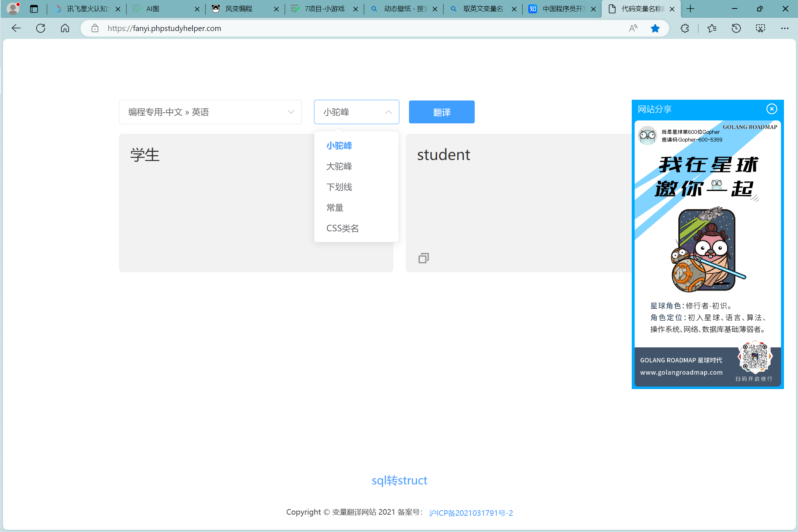Screen dimensions: 798x532
Task: Collapse the 小驼峰 naming style dropdown
Action: [356, 112]
